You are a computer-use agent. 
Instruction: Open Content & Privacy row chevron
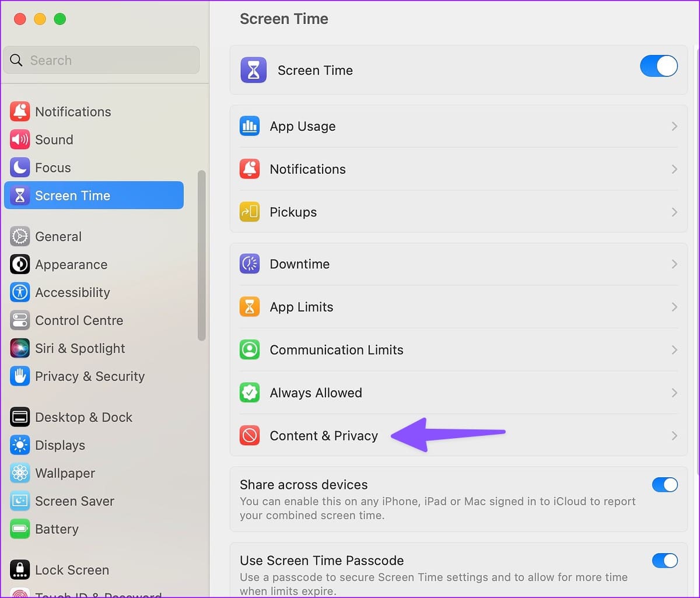tap(674, 436)
